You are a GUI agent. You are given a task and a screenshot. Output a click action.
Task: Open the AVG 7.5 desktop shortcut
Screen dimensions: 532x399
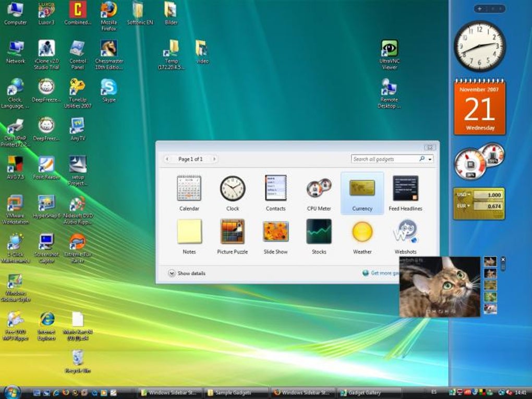(x=15, y=168)
